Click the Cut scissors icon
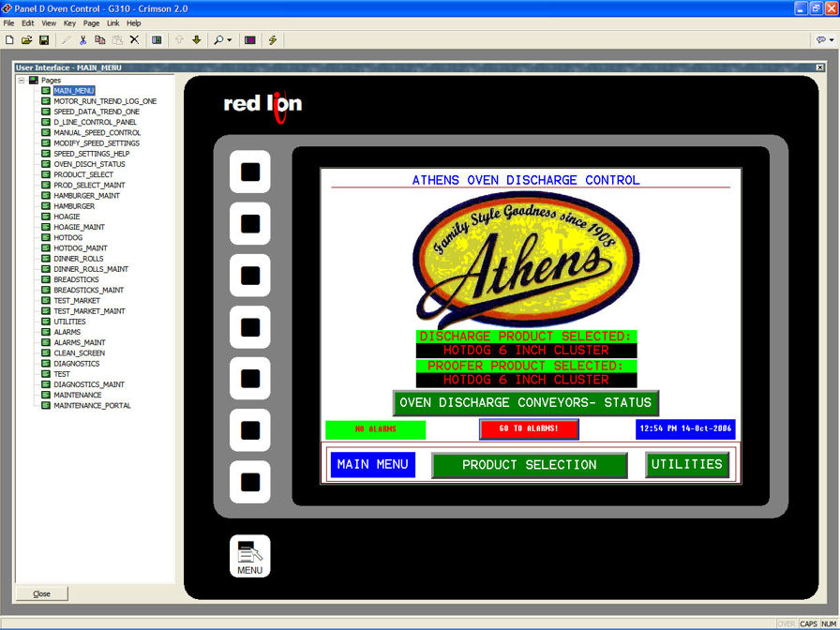Screen dimensions: 840x630 pyautogui.click(x=82, y=40)
